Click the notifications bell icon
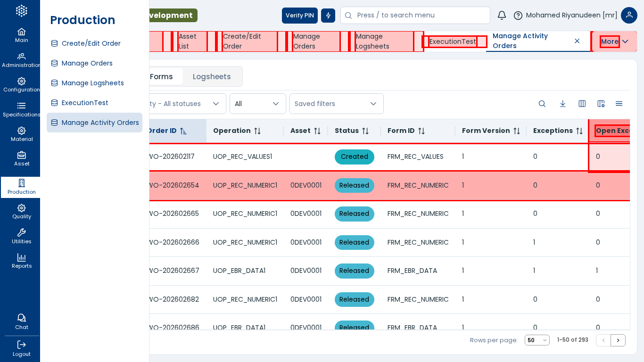This screenshot has width=644, height=362. pos(502,16)
